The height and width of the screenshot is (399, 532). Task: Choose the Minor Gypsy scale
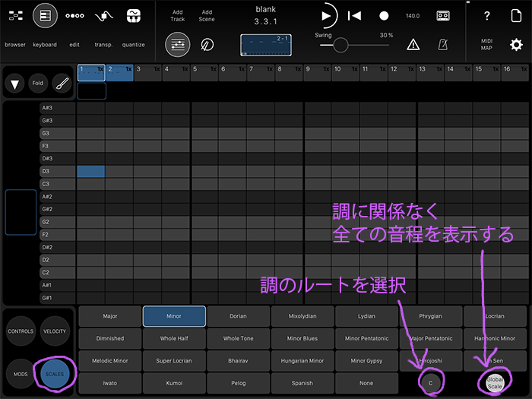click(x=366, y=361)
